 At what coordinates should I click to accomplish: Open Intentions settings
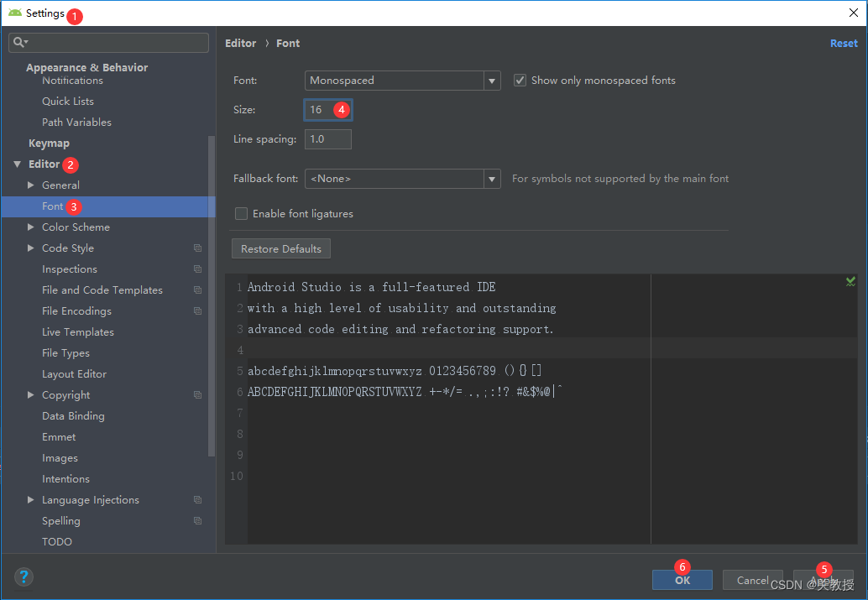click(65, 479)
